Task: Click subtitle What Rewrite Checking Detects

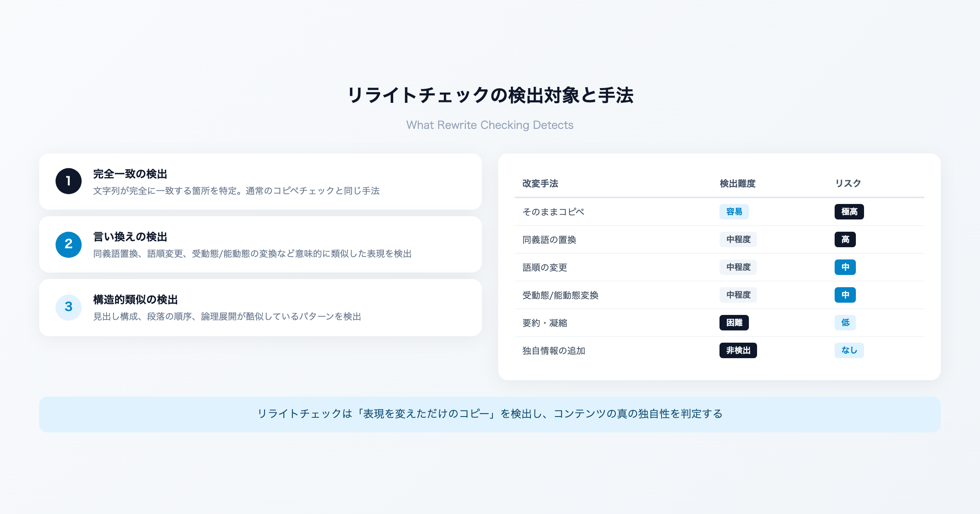Action: [x=490, y=125]
